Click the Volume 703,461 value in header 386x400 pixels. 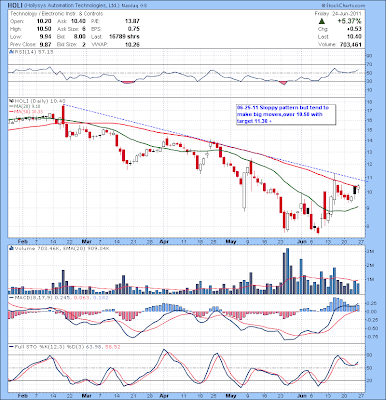coord(340,45)
